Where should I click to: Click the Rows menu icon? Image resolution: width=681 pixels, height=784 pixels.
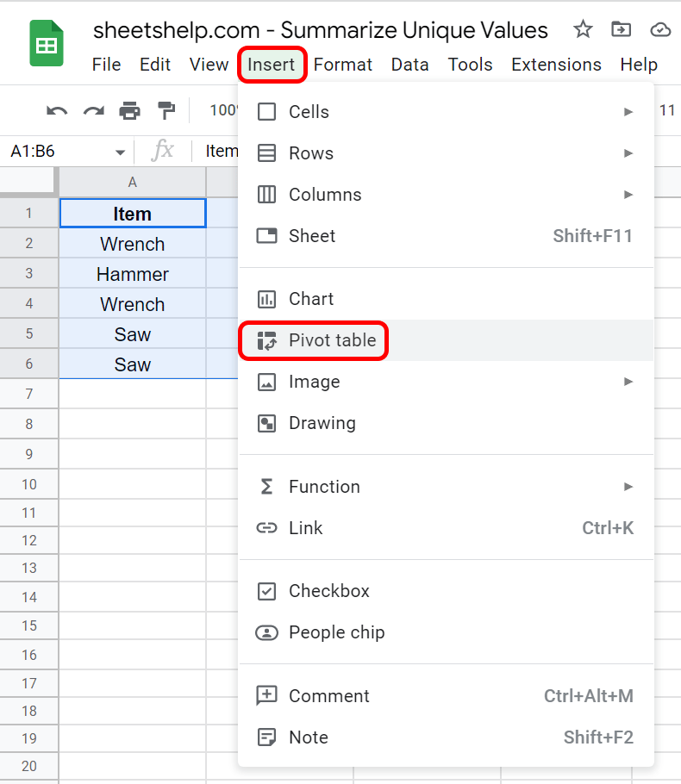coord(266,153)
